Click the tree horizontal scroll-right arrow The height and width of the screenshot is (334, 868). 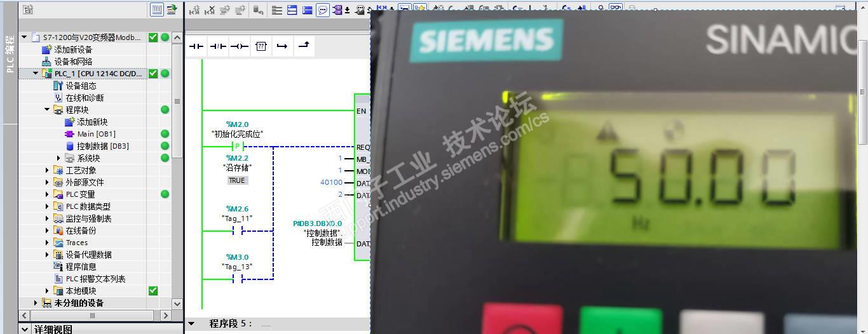click(166, 316)
